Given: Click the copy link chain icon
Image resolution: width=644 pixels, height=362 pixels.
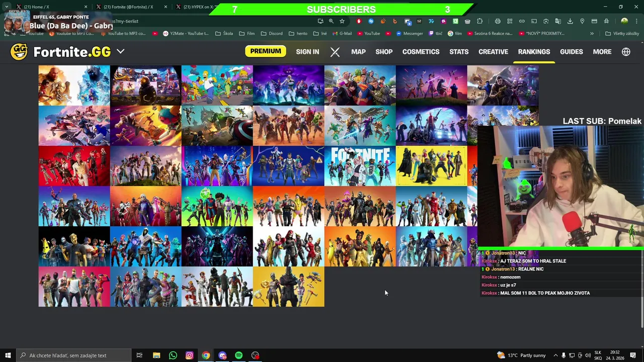Looking at the screenshot, I should click(x=522, y=21).
